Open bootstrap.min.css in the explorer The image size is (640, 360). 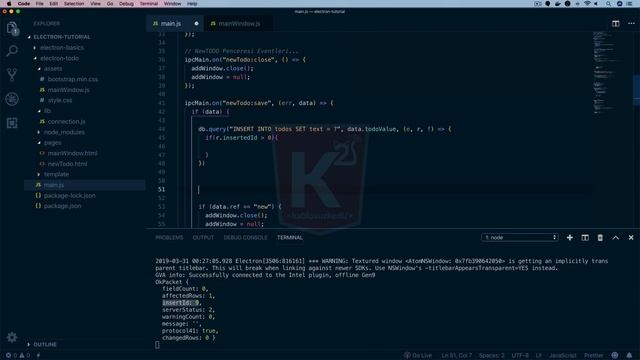click(73, 79)
